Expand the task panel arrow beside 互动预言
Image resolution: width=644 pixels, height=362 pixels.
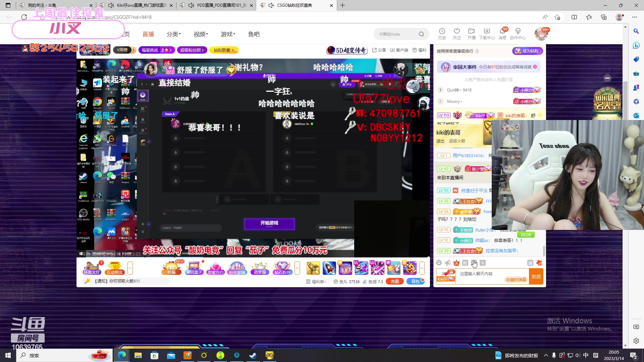click(x=130, y=268)
